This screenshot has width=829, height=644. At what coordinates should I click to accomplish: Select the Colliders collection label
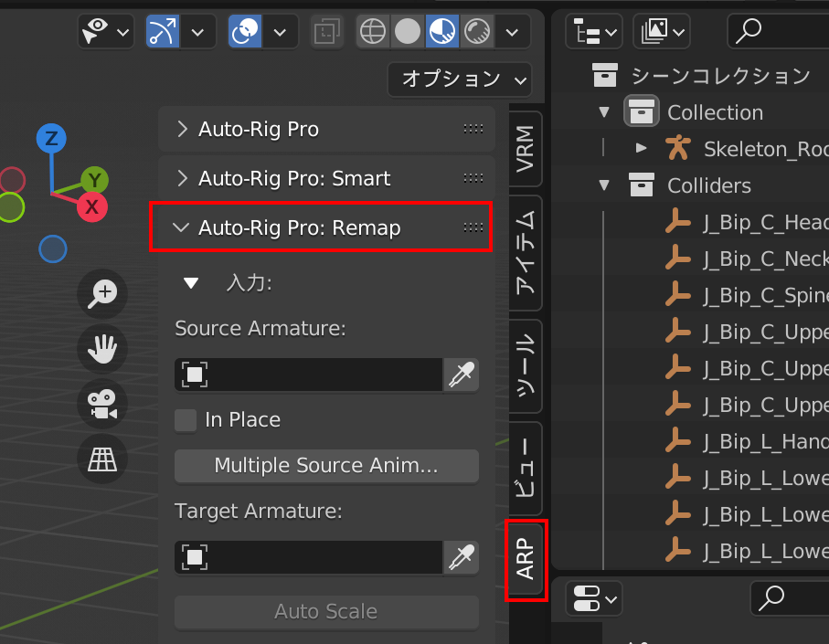(x=709, y=186)
